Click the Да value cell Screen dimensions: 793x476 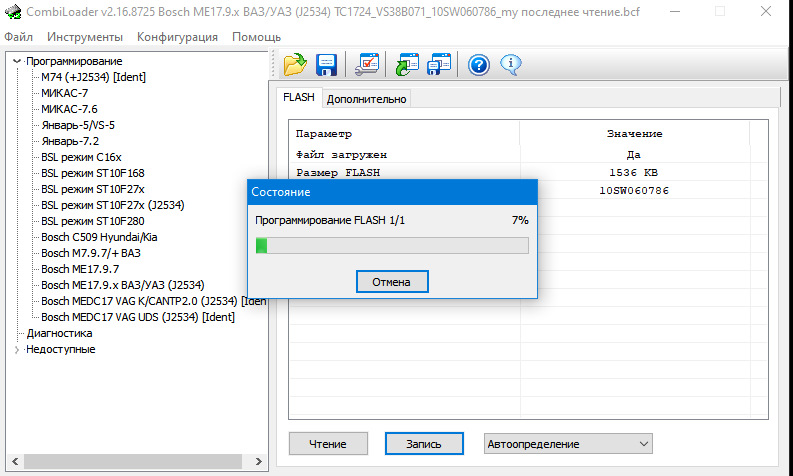point(633,155)
